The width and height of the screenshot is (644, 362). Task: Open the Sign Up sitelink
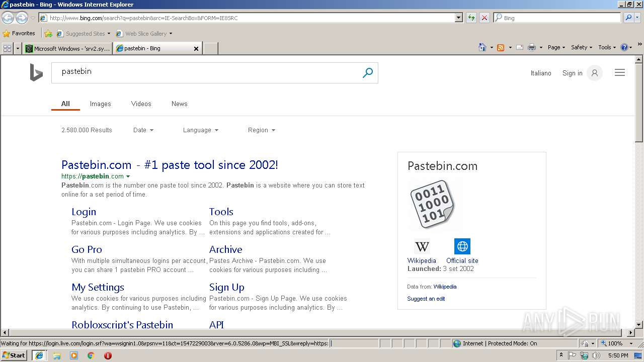click(x=226, y=287)
